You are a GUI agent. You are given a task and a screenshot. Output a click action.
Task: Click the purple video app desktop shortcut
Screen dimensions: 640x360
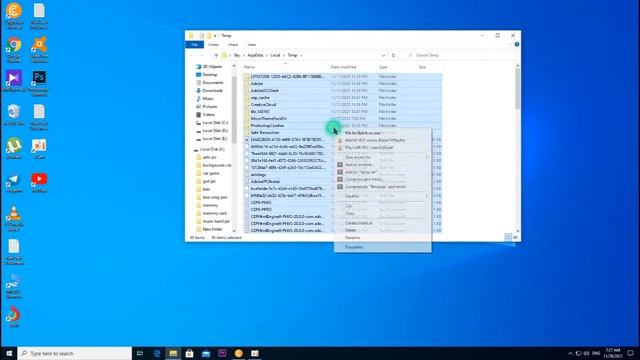click(14, 81)
